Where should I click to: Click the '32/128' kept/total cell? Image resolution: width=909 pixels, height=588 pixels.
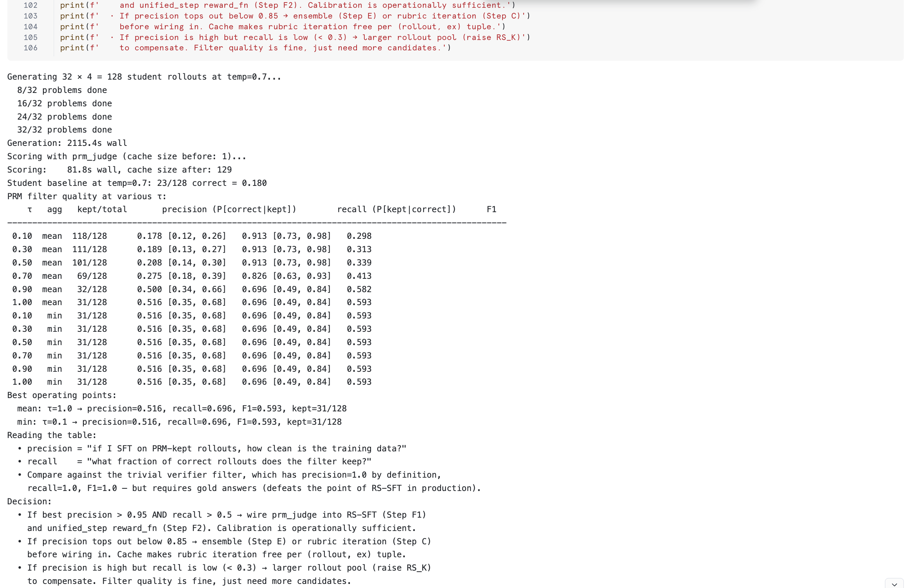(92, 290)
